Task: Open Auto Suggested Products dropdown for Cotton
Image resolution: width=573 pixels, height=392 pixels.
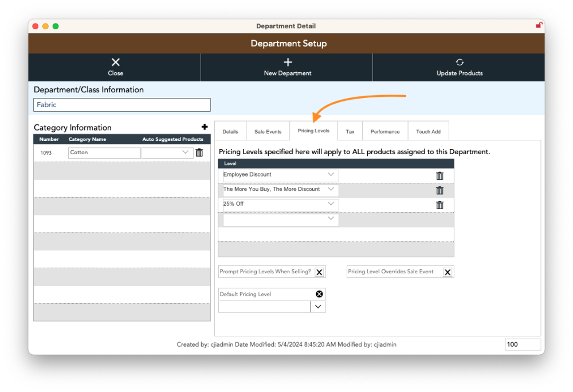Action: [x=185, y=152]
